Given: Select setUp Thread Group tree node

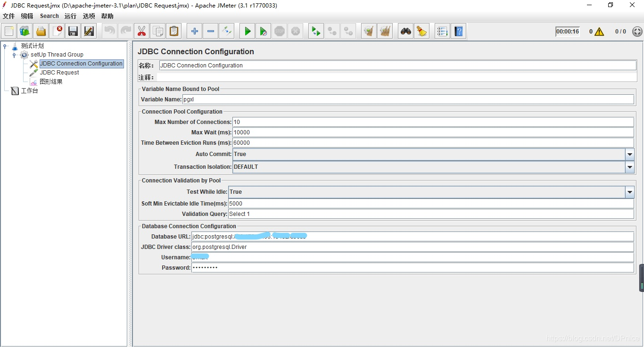Looking at the screenshot, I should pyautogui.click(x=57, y=55).
